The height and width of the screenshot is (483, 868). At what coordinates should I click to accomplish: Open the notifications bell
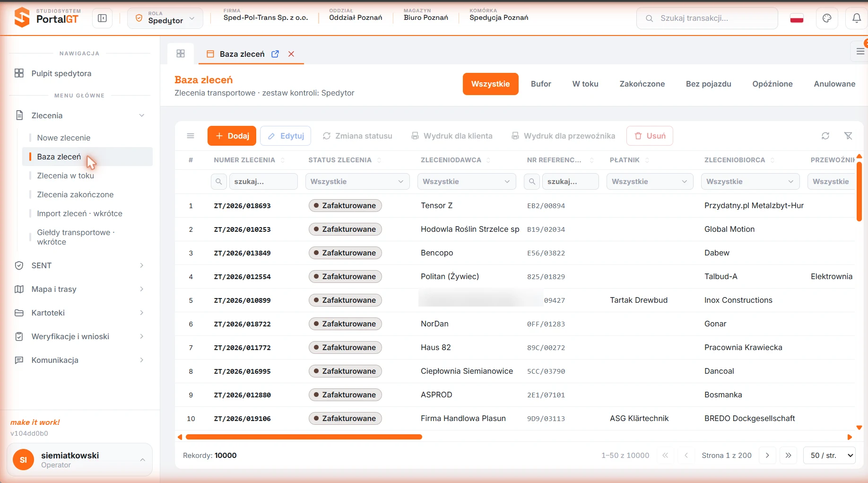pos(857,18)
